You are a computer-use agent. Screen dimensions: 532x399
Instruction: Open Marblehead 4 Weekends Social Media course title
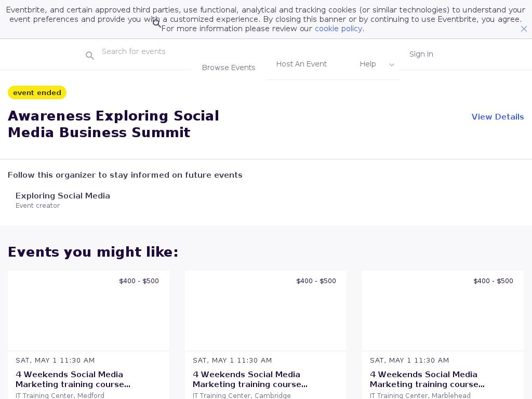point(427,379)
